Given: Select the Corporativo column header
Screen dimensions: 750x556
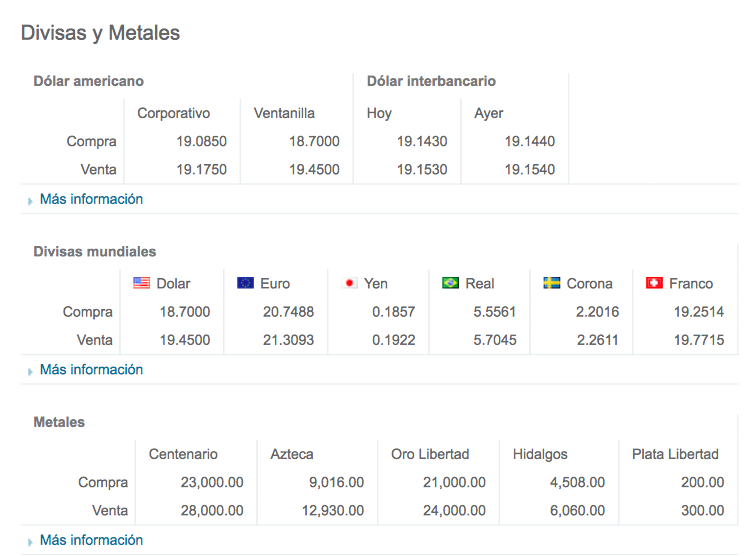Looking at the screenshot, I should coord(174,113).
